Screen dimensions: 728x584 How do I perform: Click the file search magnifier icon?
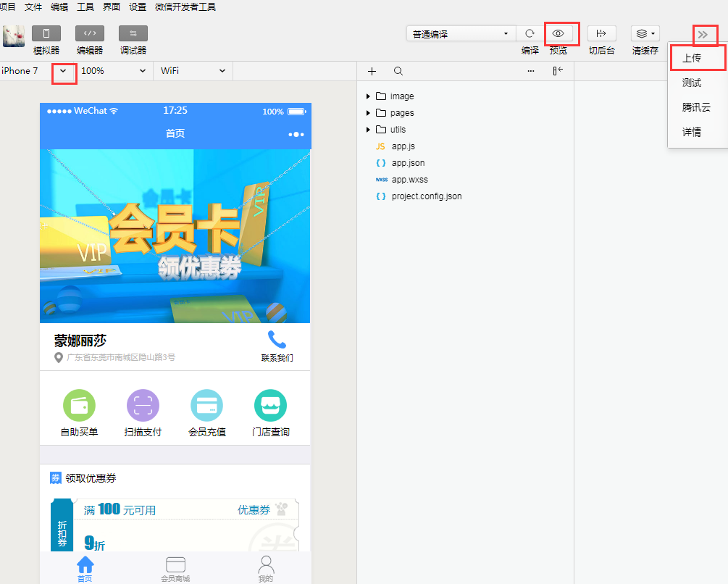[398, 71]
